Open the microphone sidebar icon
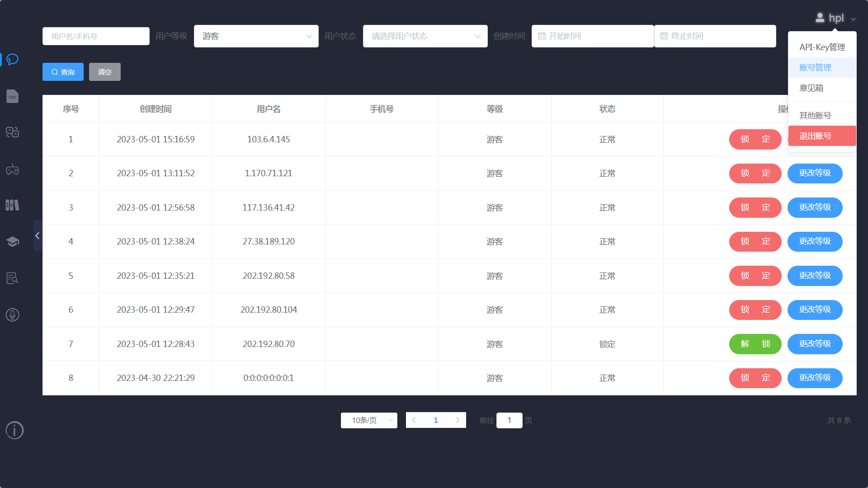 (13, 314)
